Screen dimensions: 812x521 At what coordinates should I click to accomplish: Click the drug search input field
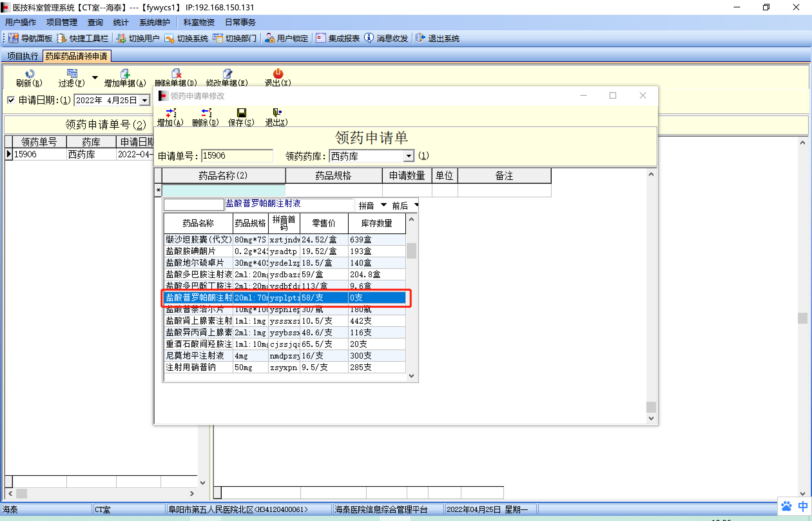(194, 204)
